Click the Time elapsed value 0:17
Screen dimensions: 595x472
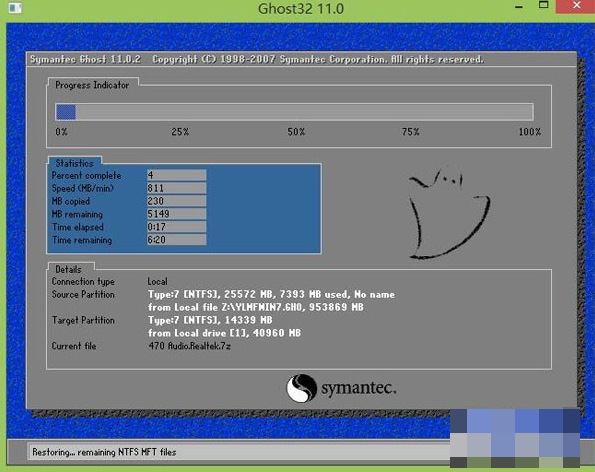click(176, 227)
